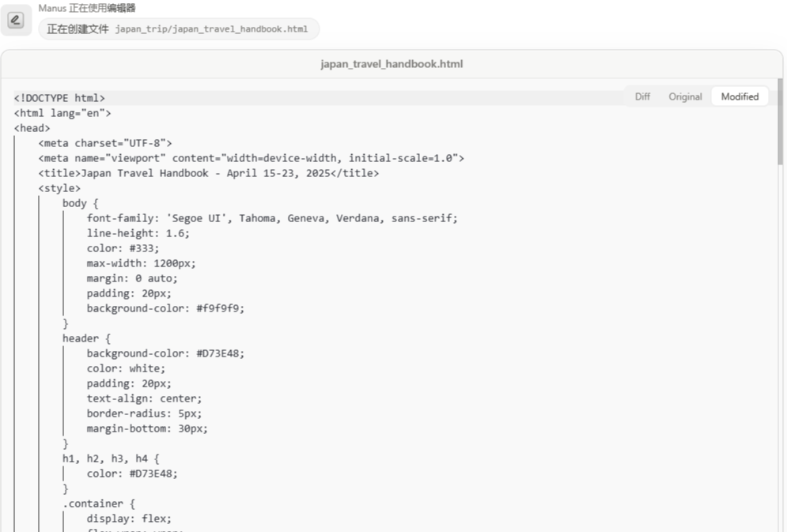
Task: Click the html lang="en" tag line
Action: tap(62, 113)
